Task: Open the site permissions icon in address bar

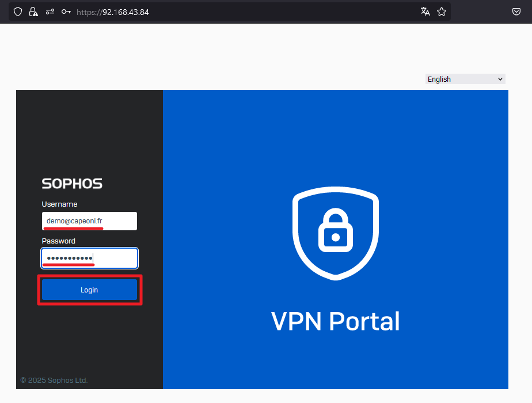Action: click(x=50, y=12)
